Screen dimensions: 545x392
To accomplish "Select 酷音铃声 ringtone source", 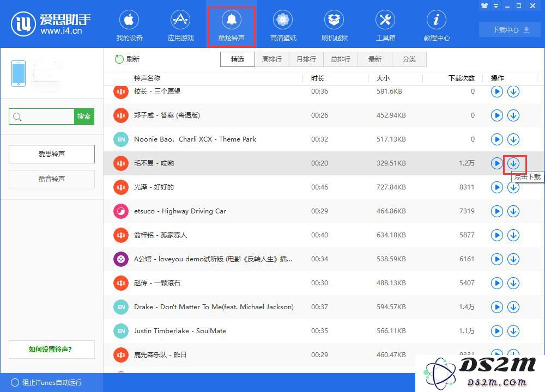I will pos(52,179).
